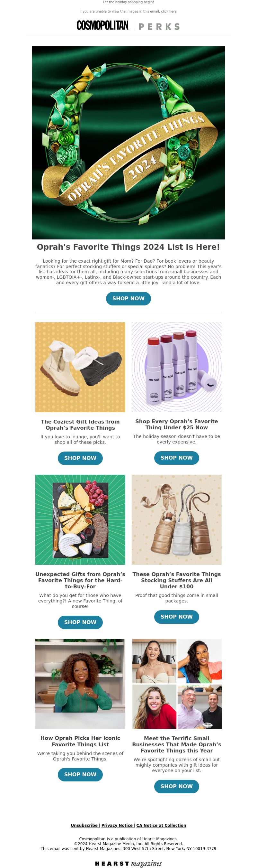Open the photo of Oprah pointing
257x868 pixels.
pyautogui.click(x=80, y=684)
